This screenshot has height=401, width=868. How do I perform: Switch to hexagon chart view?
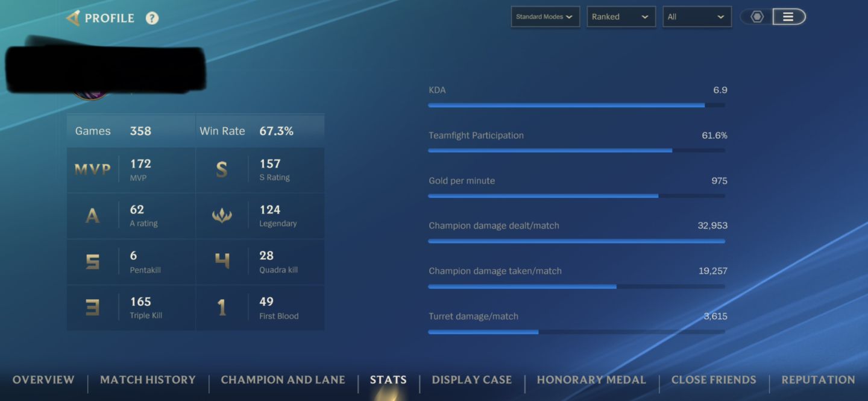(757, 17)
